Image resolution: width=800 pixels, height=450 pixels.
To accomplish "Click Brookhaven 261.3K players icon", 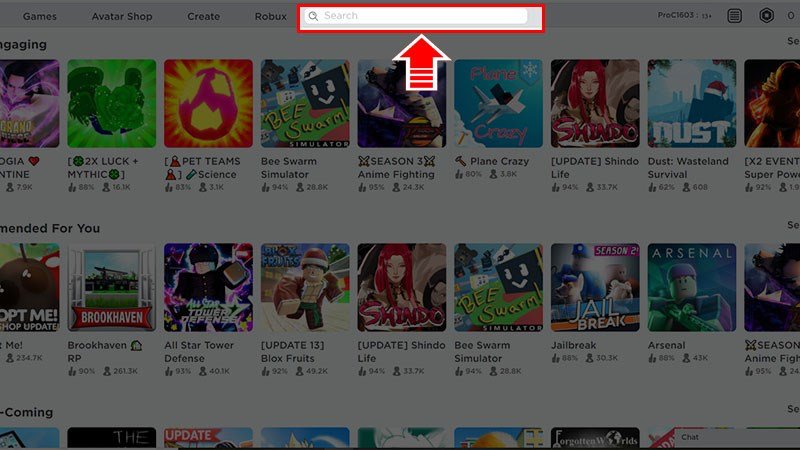I will click(107, 371).
